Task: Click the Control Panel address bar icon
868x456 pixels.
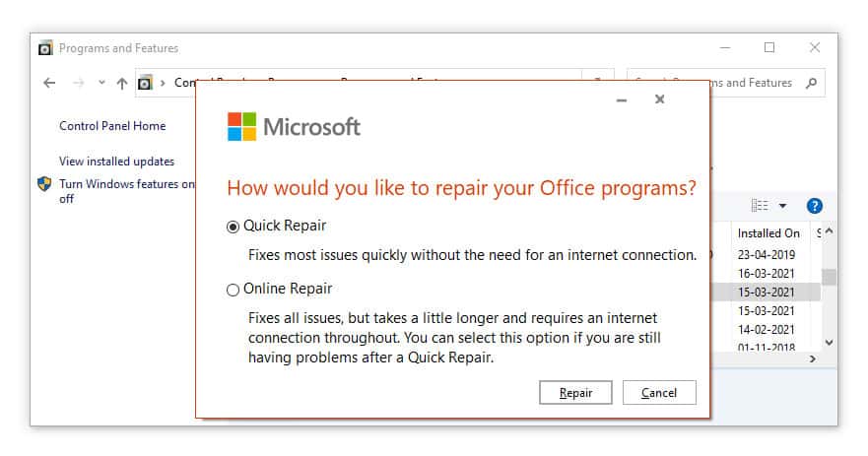Action: point(145,83)
